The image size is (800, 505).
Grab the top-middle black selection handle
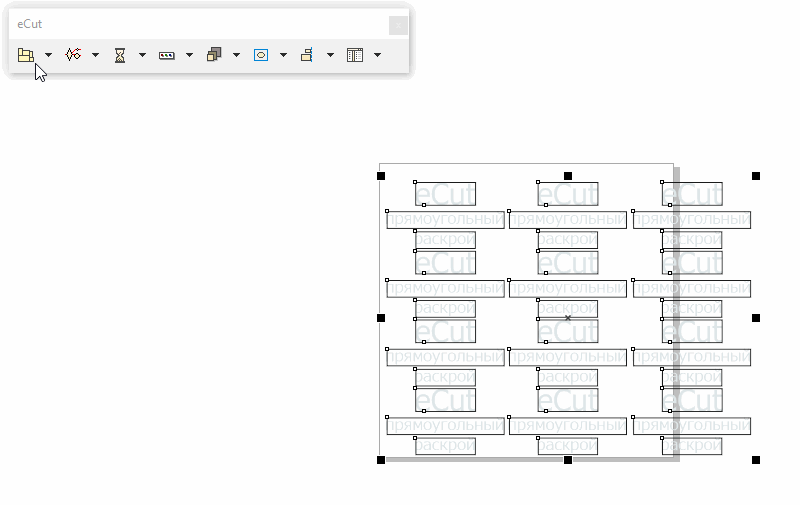pos(568,176)
